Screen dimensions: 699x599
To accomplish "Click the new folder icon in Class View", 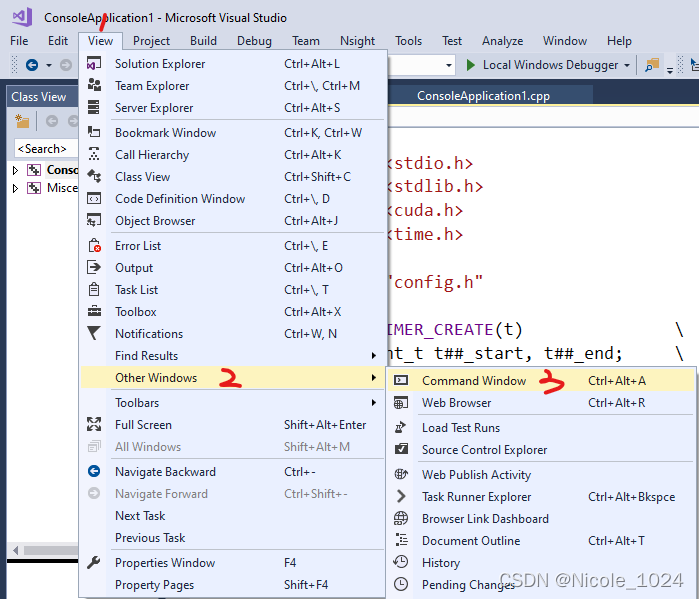I will click(x=22, y=121).
